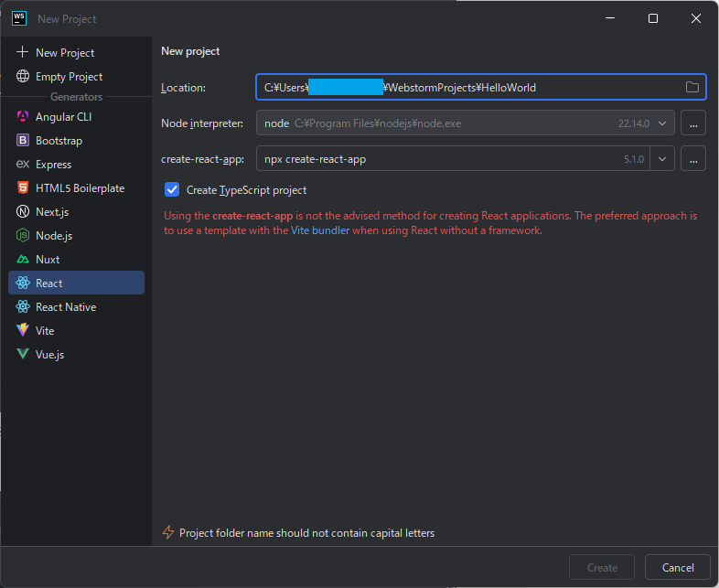Expand the Node interpreter dropdown

(x=663, y=123)
